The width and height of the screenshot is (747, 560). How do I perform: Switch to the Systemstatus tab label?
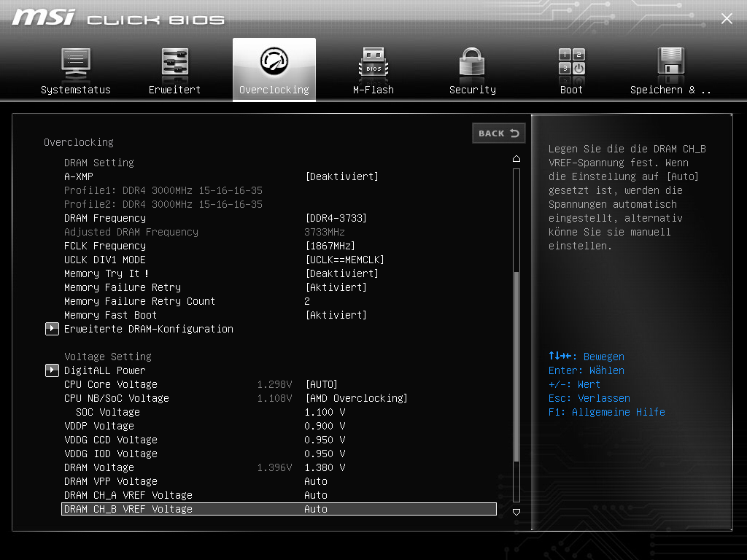(x=76, y=90)
